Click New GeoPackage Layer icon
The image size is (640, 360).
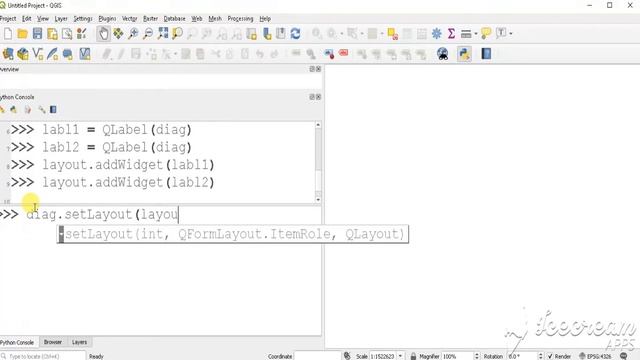coord(23,54)
